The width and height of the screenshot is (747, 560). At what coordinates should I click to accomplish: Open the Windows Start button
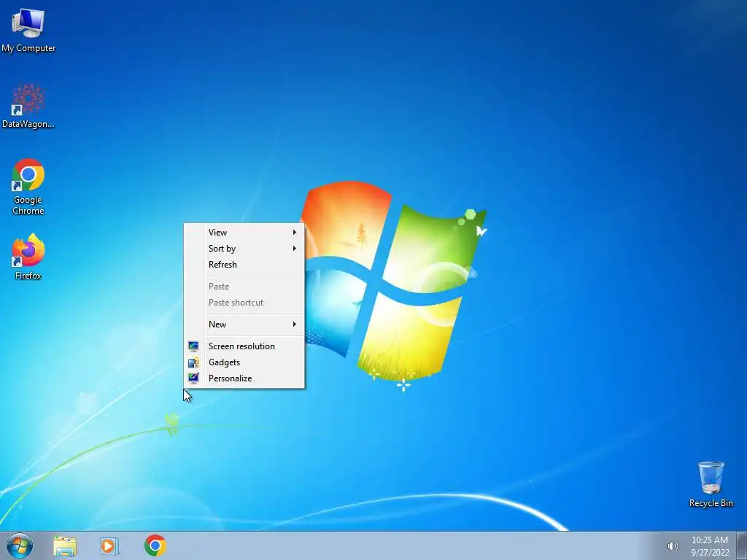pyautogui.click(x=20, y=545)
